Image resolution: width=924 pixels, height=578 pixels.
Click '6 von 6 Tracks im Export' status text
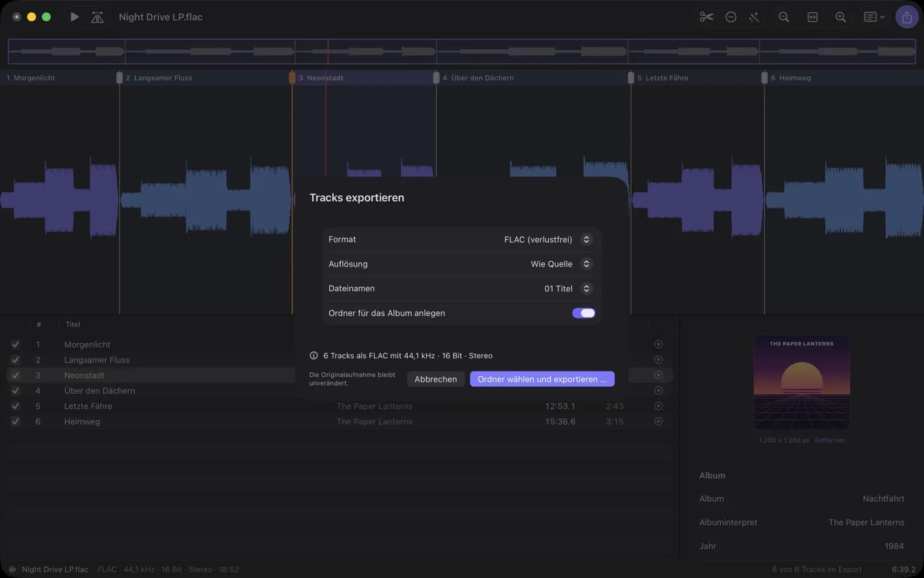(x=817, y=569)
